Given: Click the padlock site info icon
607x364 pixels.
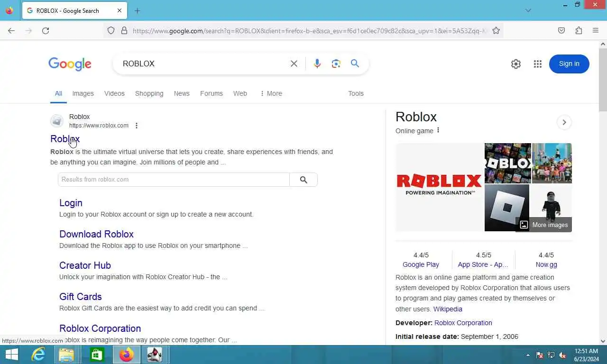Looking at the screenshot, I should click(x=124, y=30).
